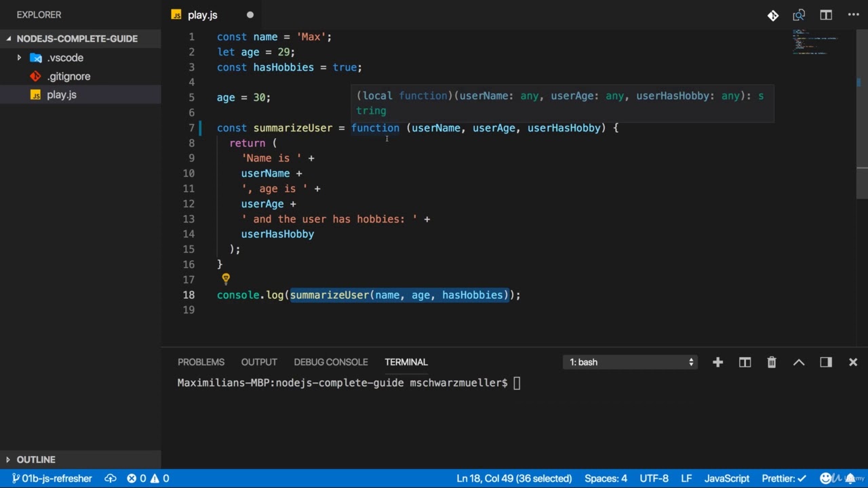Change language mode via JavaScript

(x=727, y=479)
